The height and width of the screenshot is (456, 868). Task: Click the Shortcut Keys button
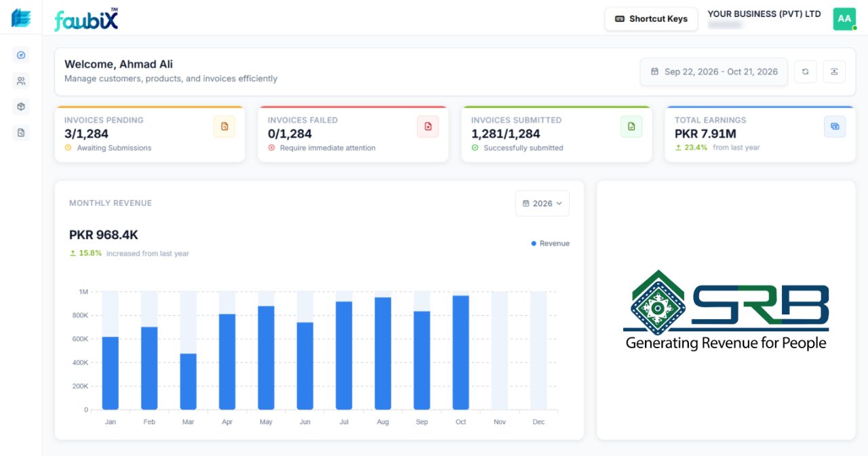651,19
